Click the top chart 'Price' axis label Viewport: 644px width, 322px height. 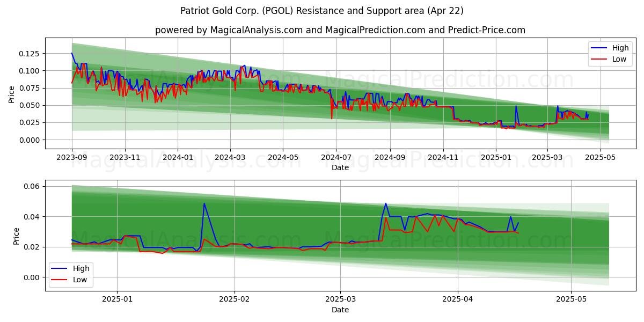point(12,94)
